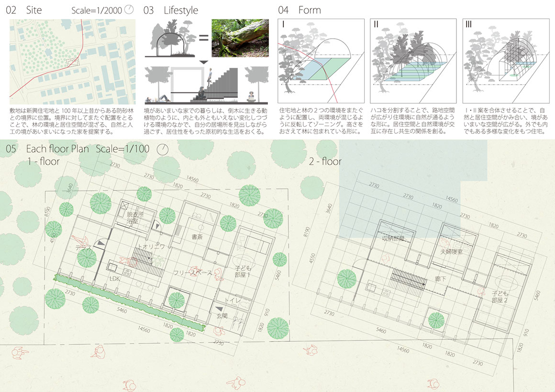
Task: Click the トイレ room label
Action: tap(233, 301)
